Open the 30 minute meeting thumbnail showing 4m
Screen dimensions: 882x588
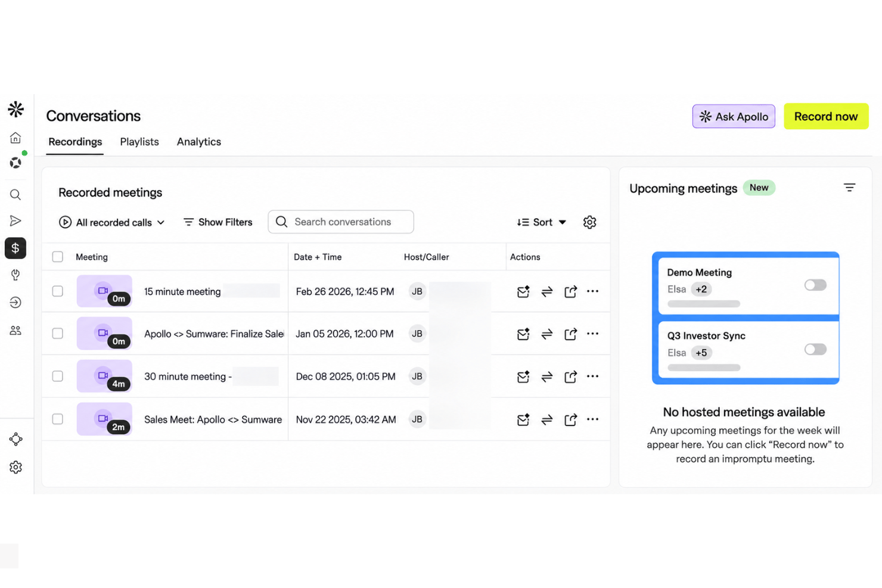104,376
